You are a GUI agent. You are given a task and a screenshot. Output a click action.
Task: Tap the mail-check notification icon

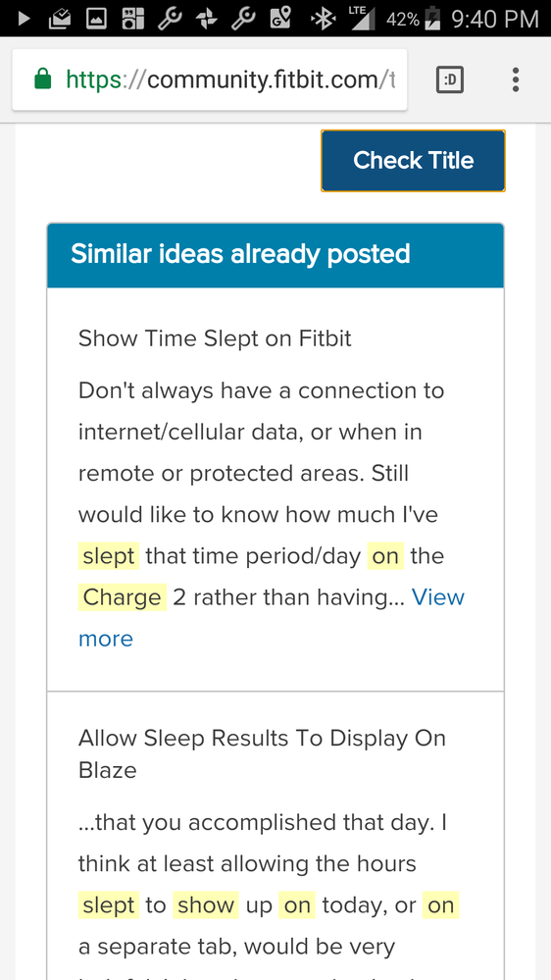tap(60, 20)
